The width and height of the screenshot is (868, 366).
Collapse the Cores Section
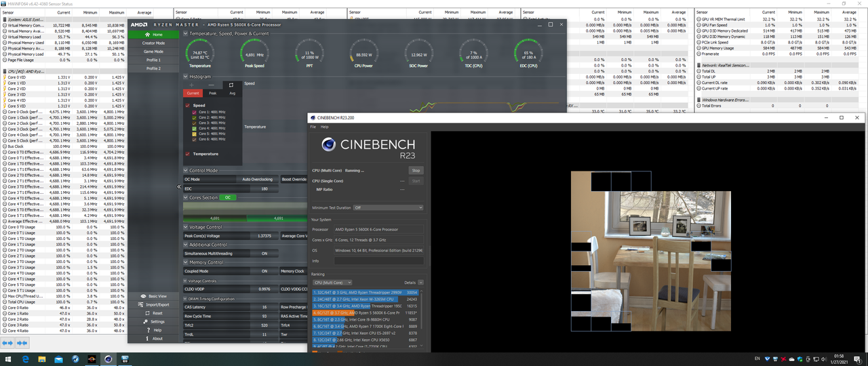(x=186, y=197)
